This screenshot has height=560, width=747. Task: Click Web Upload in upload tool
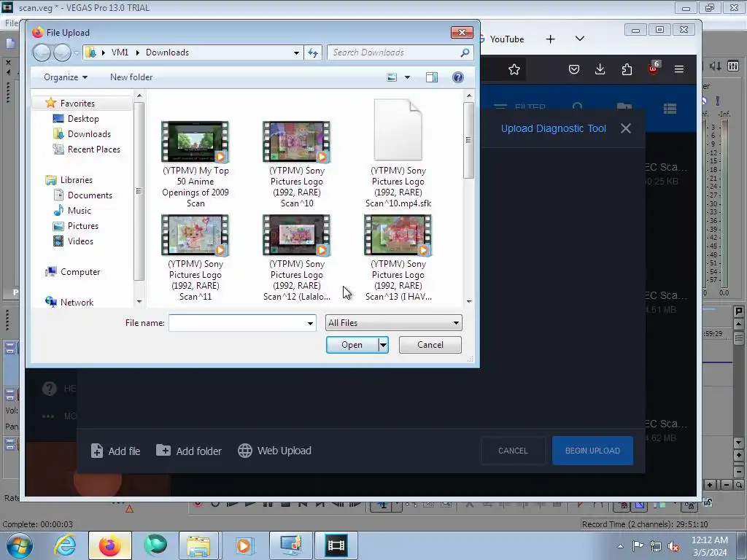coord(274,451)
